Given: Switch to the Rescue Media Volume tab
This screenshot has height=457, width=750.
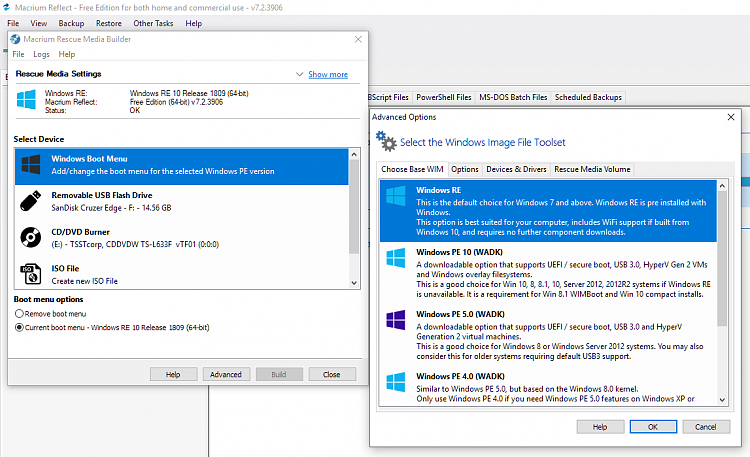Looking at the screenshot, I should (592, 169).
